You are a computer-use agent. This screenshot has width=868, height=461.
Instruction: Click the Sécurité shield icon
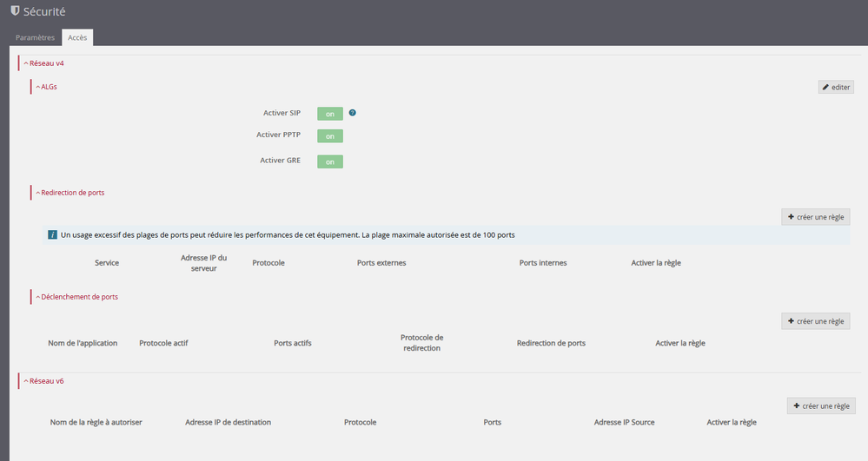click(15, 11)
